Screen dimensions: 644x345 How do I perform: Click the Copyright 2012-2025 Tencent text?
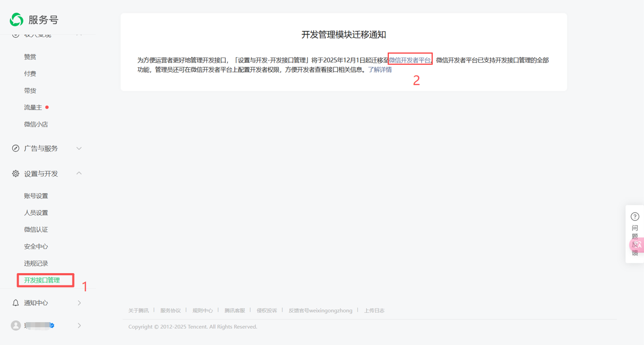tap(193, 327)
